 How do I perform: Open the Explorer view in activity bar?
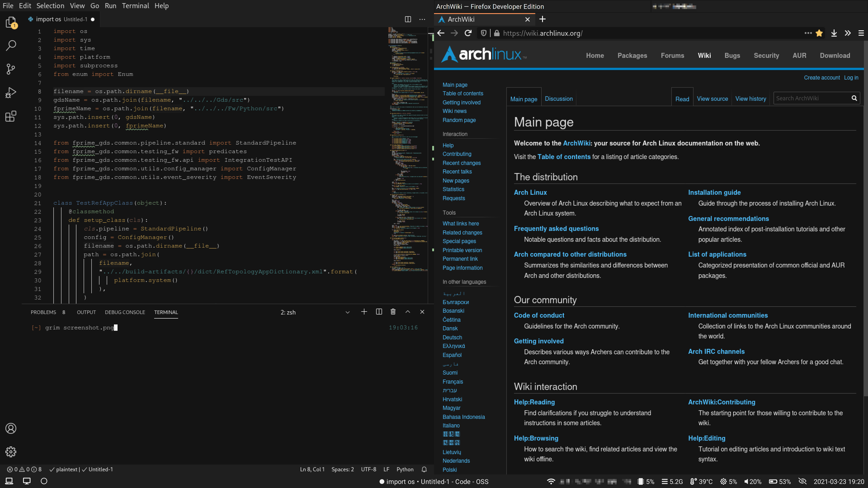pyautogui.click(x=11, y=22)
